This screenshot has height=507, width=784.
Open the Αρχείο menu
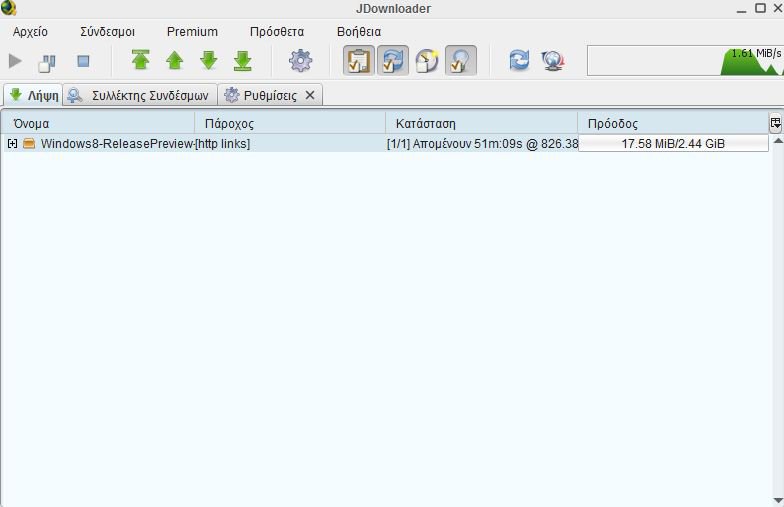[x=30, y=32]
